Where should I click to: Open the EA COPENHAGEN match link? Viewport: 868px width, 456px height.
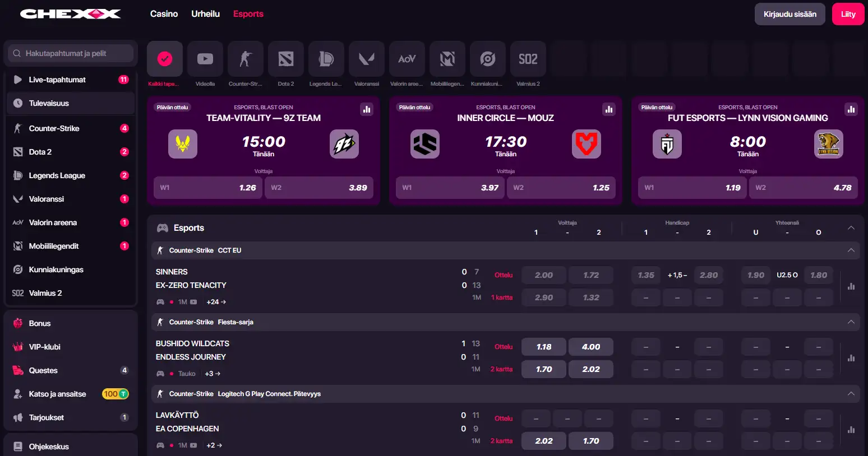tap(187, 429)
